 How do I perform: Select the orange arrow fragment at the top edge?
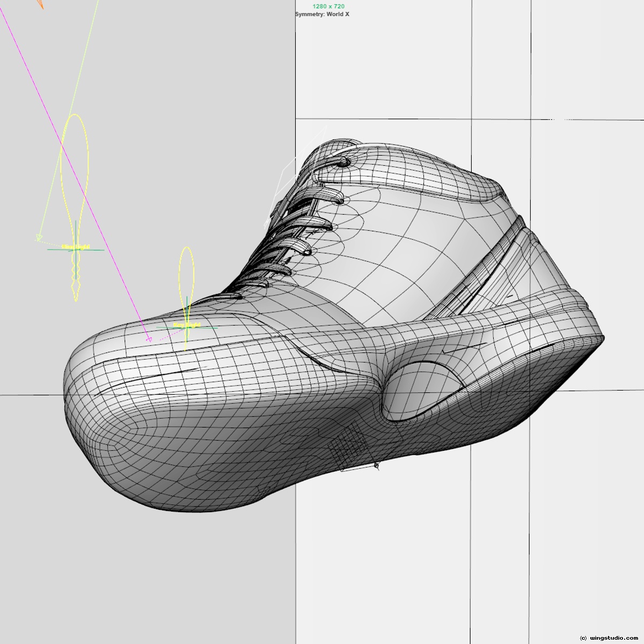coord(40,4)
